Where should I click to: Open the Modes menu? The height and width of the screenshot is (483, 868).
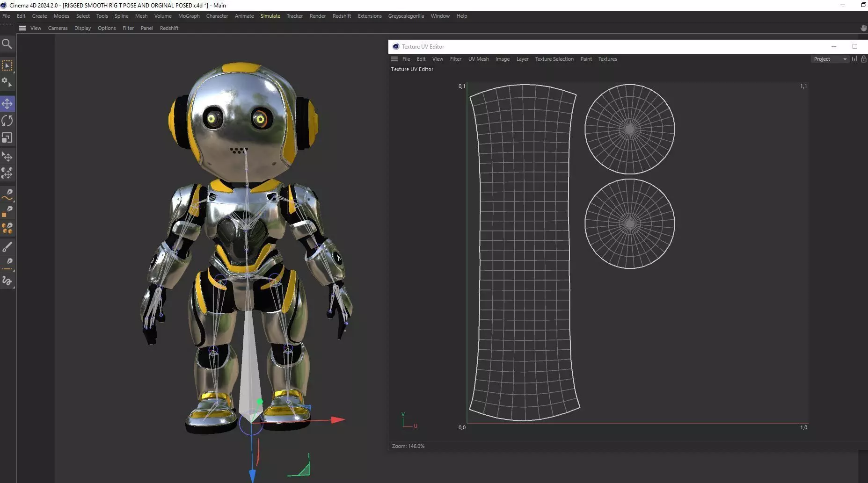(61, 16)
